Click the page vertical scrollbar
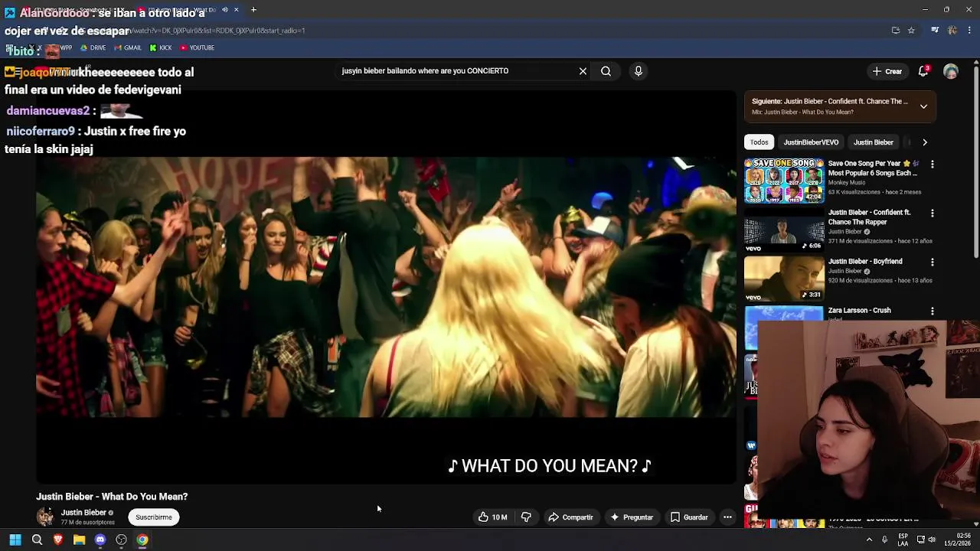The image size is (980, 551). [x=975, y=161]
